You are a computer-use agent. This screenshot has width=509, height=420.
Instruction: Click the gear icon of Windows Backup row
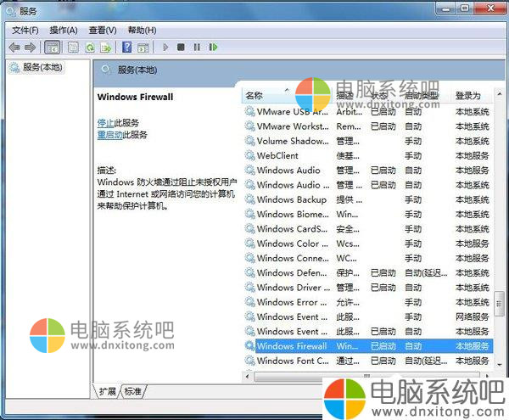[x=249, y=199]
